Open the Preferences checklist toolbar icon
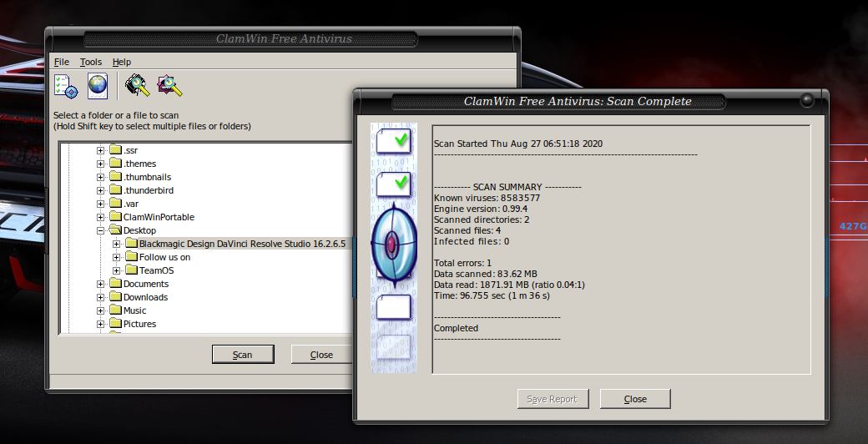The height and width of the screenshot is (444, 868). (x=66, y=86)
